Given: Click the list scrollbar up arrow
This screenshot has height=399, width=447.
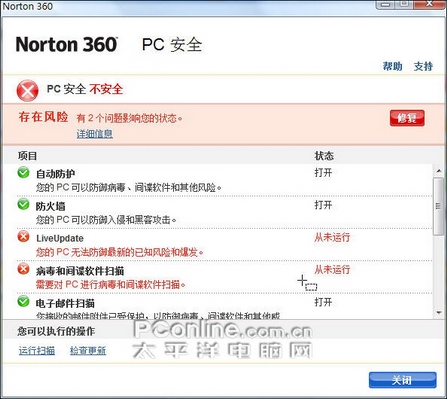Looking at the screenshot, I should pyautogui.click(x=439, y=171).
